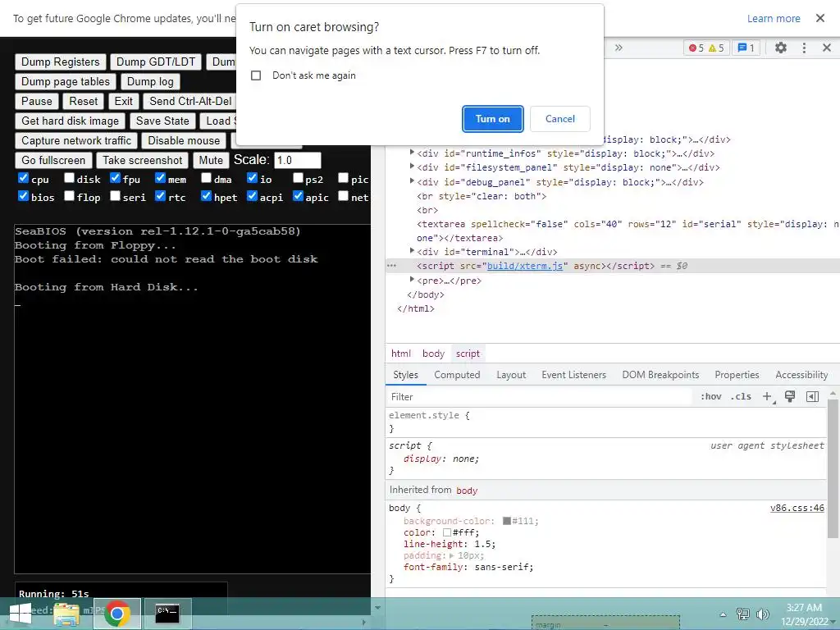This screenshot has height=630, width=840.
Task: Switch to Chrome taskbar icon
Action: pyautogui.click(x=117, y=614)
